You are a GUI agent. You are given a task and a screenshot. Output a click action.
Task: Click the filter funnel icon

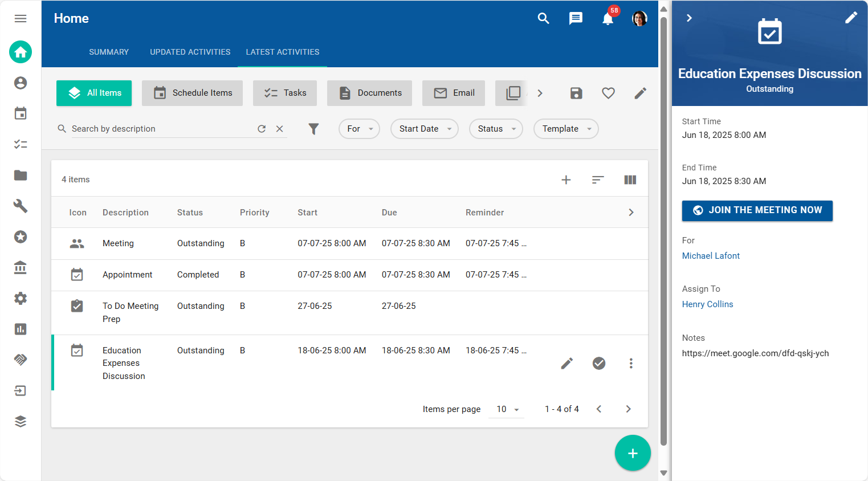(x=313, y=129)
